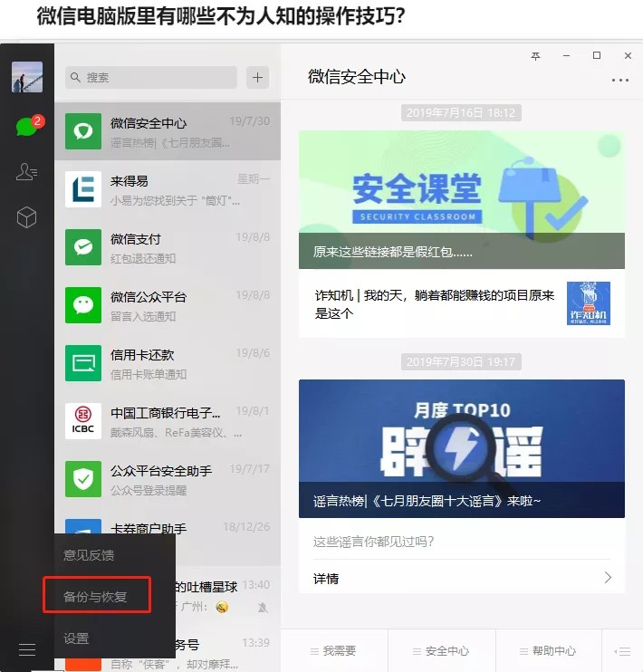643x672 pixels.
Task: Choose 备份与恢复 in popup menu
Action: click(95, 596)
